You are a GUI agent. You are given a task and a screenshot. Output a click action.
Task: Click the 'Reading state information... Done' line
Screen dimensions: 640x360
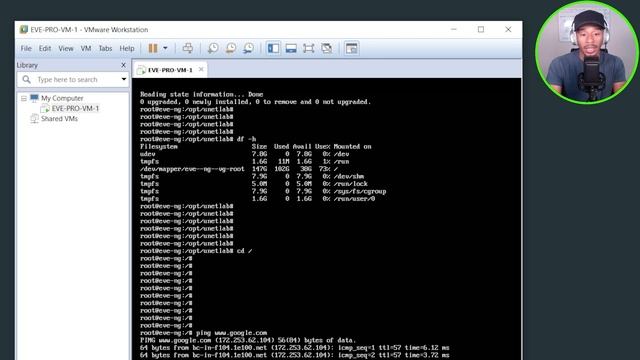(x=202, y=94)
